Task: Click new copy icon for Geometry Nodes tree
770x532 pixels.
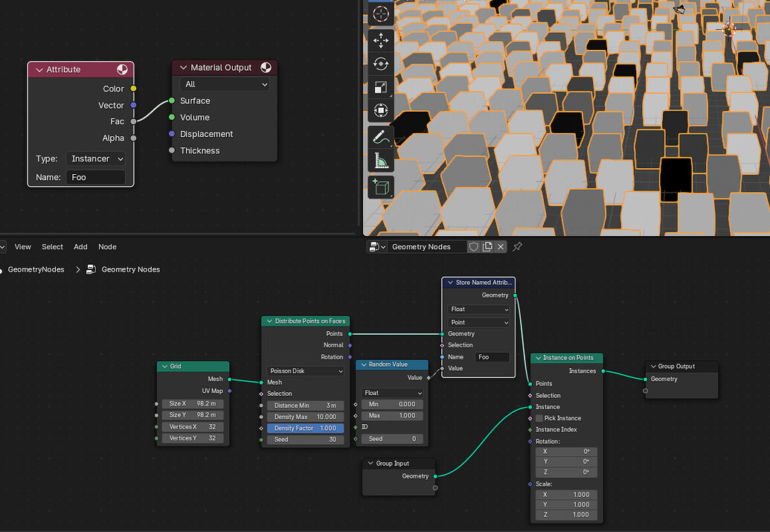Action: pos(487,246)
